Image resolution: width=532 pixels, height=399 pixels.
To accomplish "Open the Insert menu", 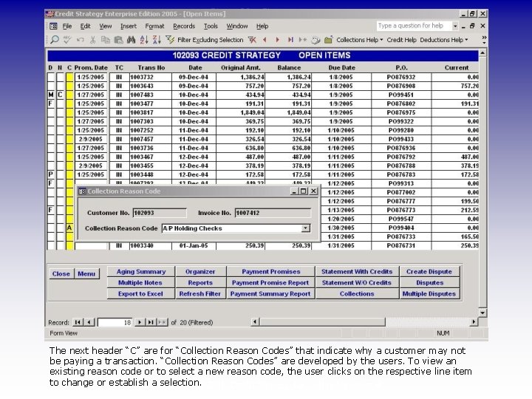I will 129,26.
